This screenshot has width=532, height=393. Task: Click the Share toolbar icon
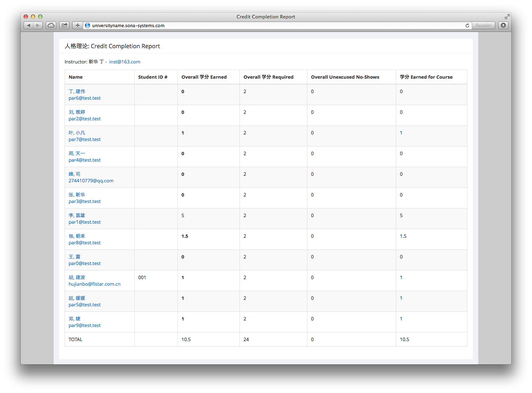pyautogui.click(x=64, y=25)
